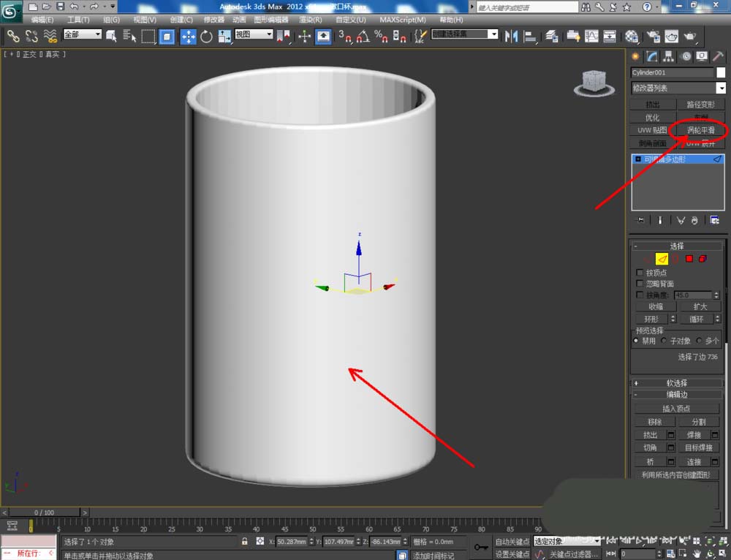Activate the Rotate tool in the toolbar
Screen dimensions: 731x560
click(206, 36)
